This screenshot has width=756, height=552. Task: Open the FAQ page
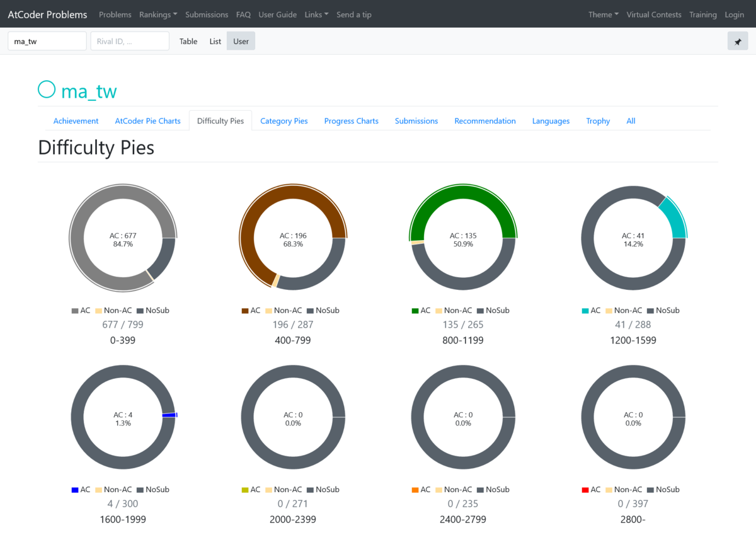tap(243, 14)
